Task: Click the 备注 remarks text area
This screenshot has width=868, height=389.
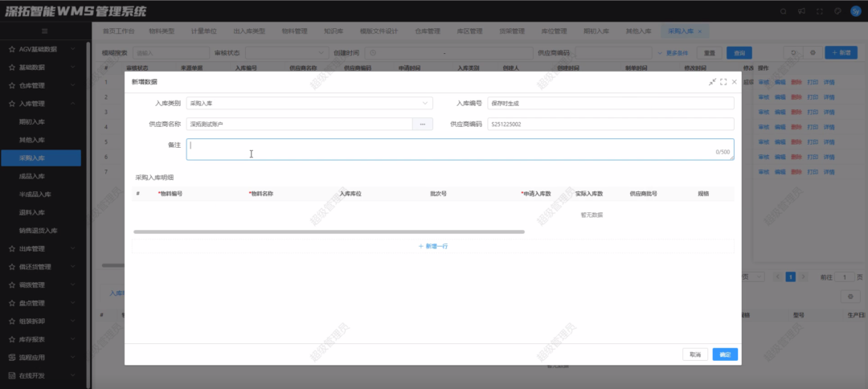Action: tap(460, 149)
